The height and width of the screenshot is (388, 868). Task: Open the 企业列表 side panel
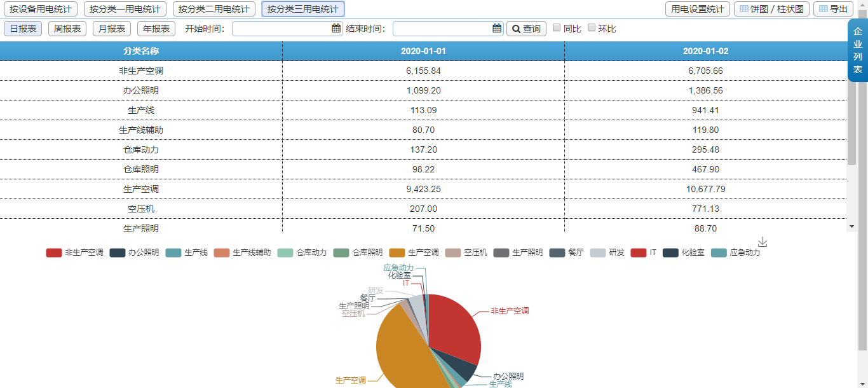858,50
